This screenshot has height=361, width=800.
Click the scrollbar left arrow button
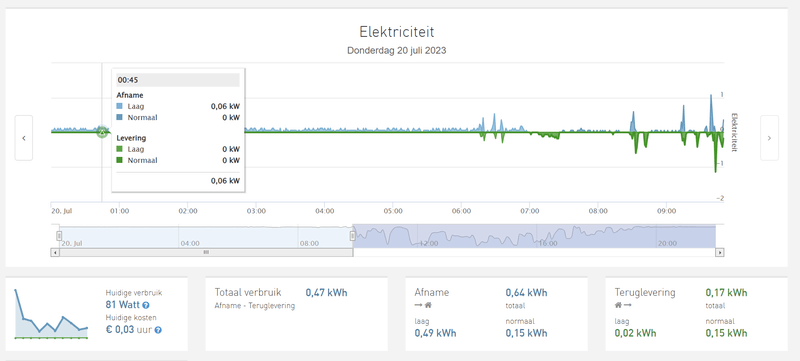[54, 252]
